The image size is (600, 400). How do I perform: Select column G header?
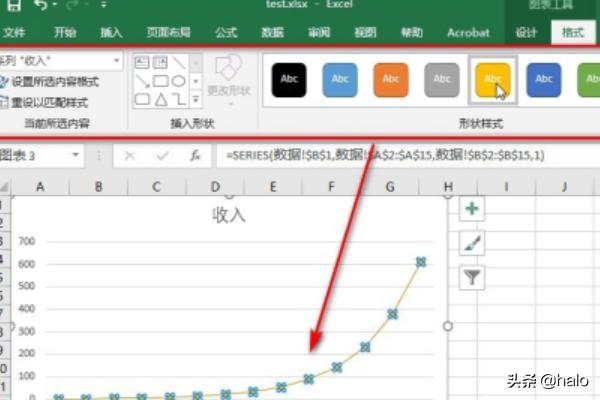[390, 186]
